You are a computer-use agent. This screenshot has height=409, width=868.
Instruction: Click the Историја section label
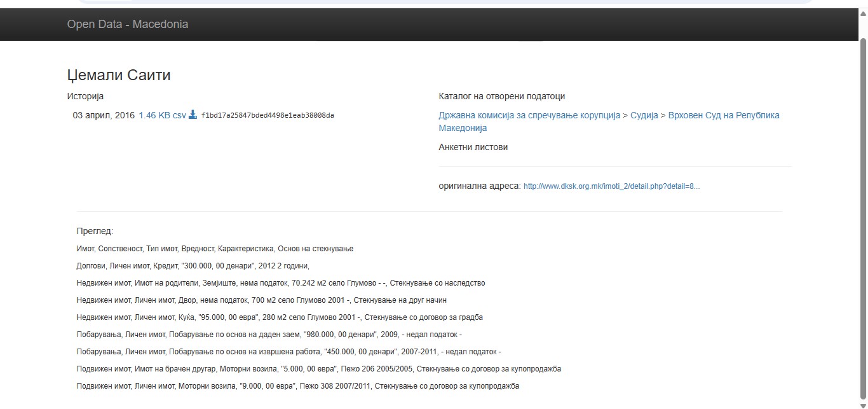click(85, 96)
